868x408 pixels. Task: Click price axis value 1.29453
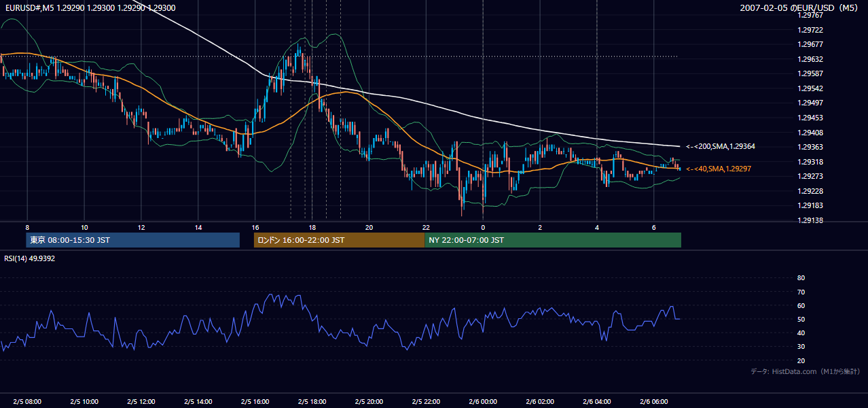[810, 118]
